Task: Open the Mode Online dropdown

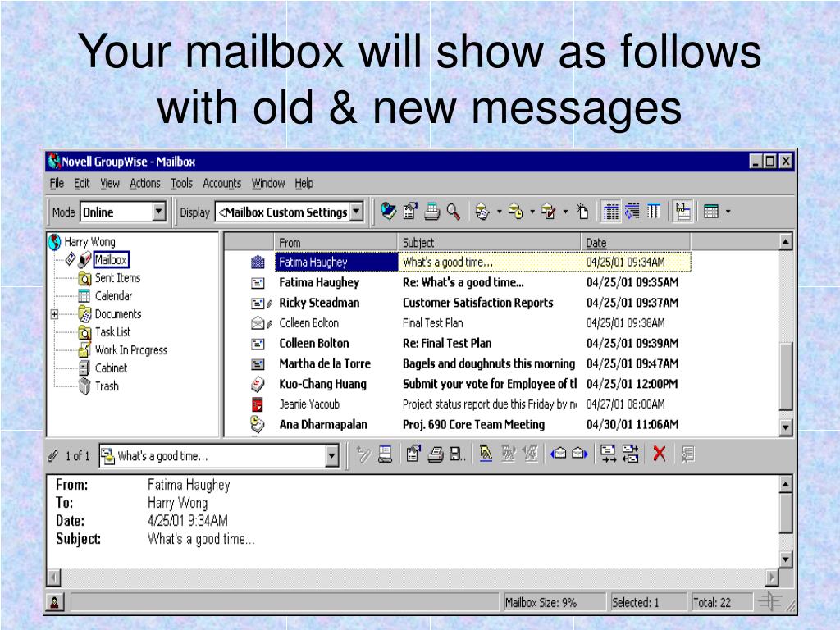Action: click(158, 212)
